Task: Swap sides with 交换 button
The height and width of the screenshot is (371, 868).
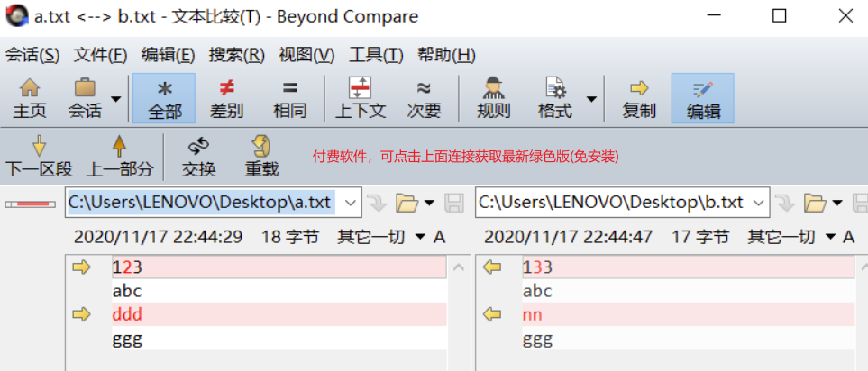Action: point(198,157)
